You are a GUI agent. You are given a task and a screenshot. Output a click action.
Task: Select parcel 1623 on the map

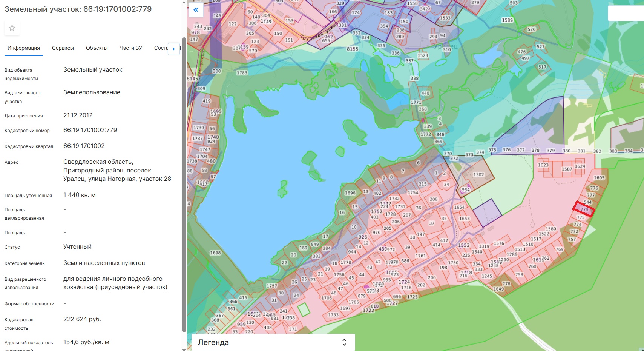[543, 165]
